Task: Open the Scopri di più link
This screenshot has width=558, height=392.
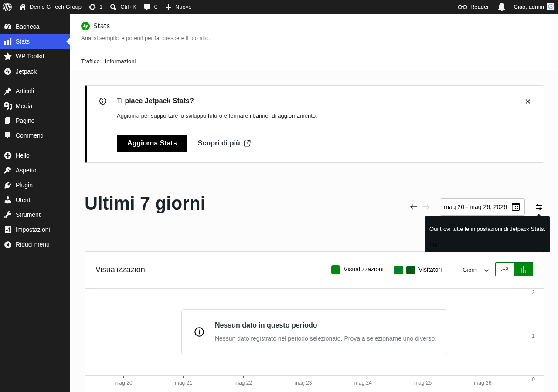Action: (x=224, y=143)
